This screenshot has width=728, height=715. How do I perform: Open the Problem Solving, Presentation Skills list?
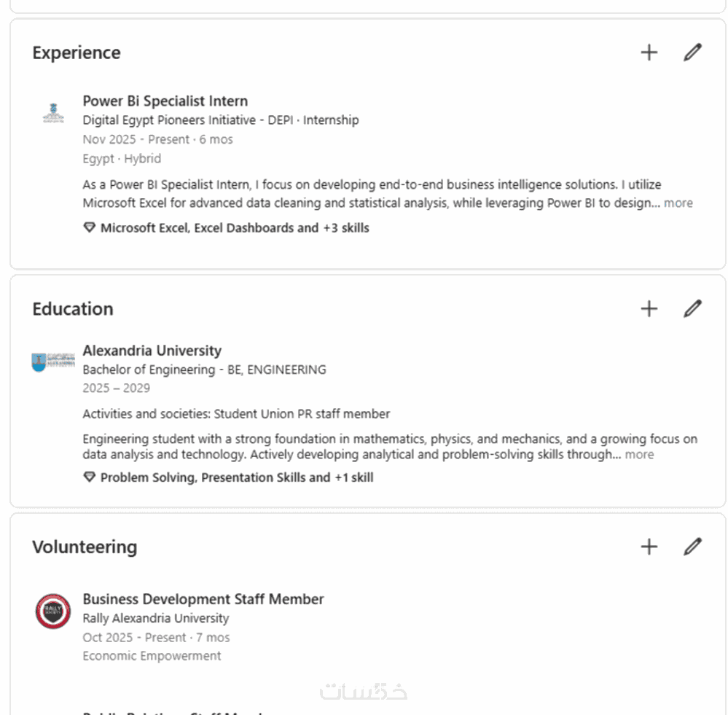tap(236, 478)
